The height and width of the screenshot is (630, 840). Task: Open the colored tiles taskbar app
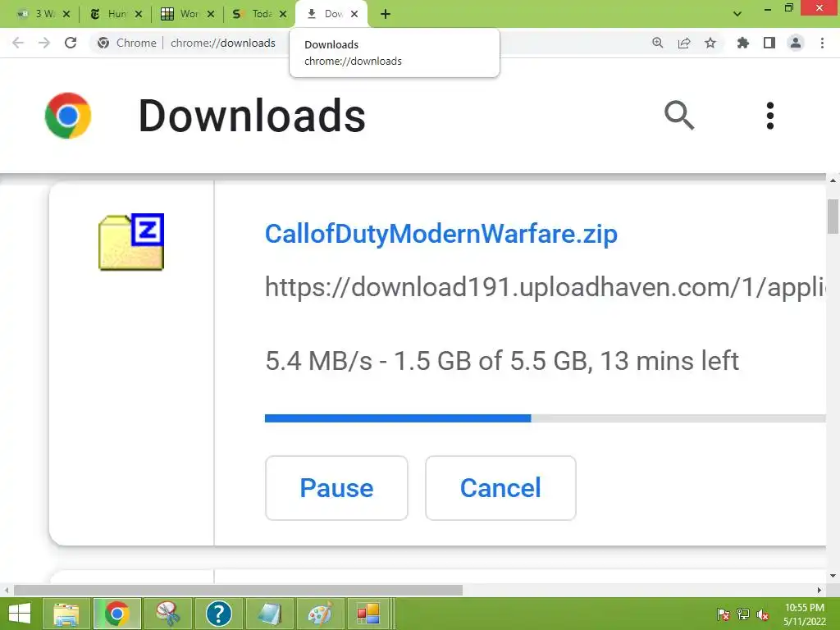pyautogui.click(x=368, y=614)
